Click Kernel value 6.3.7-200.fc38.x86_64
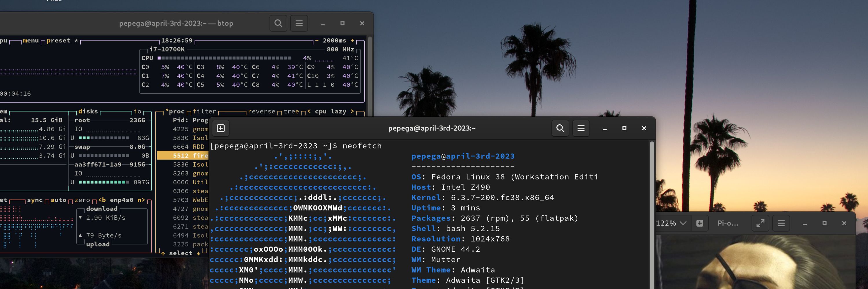This screenshot has height=289, width=868. [x=502, y=197]
